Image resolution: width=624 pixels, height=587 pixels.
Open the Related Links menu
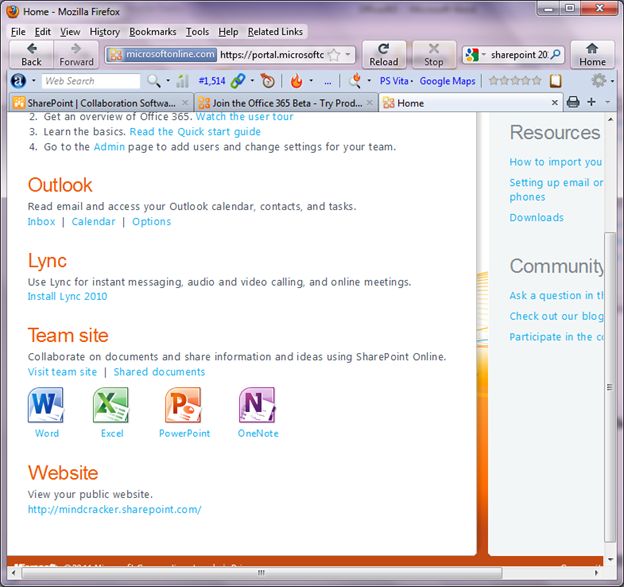[x=275, y=32]
